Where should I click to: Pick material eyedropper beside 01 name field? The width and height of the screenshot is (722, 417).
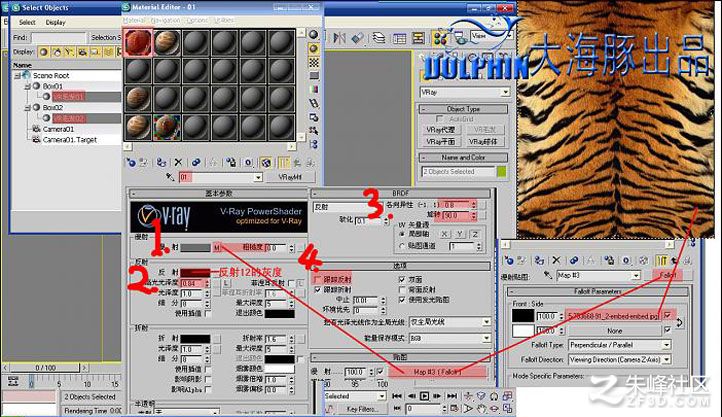tap(170, 177)
